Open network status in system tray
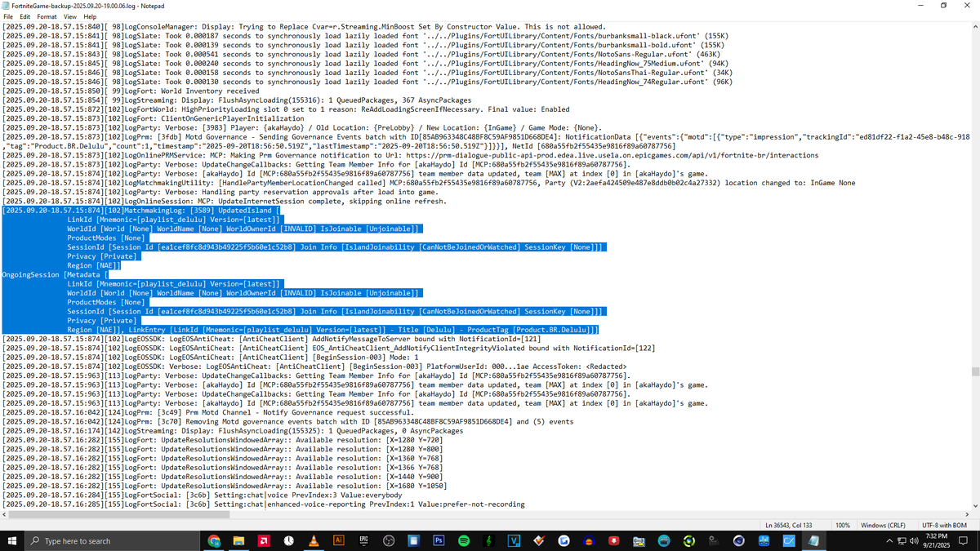980x551 pixels. coord(902,540)
